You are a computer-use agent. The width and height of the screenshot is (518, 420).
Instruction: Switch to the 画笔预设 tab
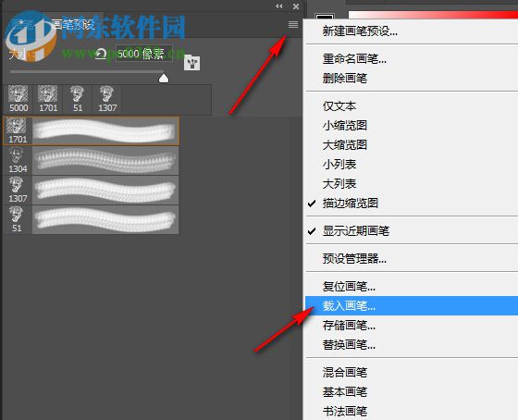[73, 24]
